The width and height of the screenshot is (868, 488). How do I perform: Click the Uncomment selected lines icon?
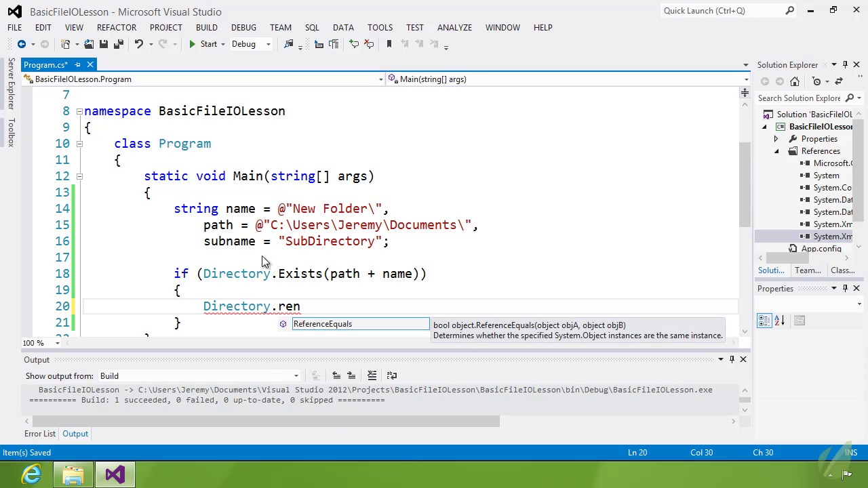pos(369,44)
